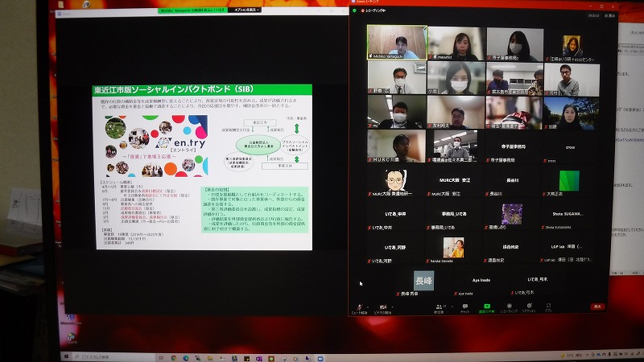Open Google Chrome from taskbar

click(174, 358)
